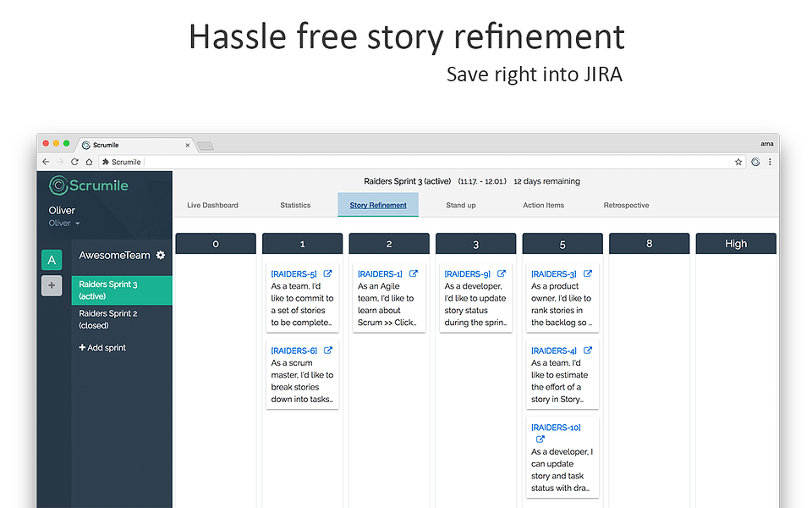Switch to Live Dashboard tab
The width and height of the screenshot is (812, 508).
click(212, 205)
